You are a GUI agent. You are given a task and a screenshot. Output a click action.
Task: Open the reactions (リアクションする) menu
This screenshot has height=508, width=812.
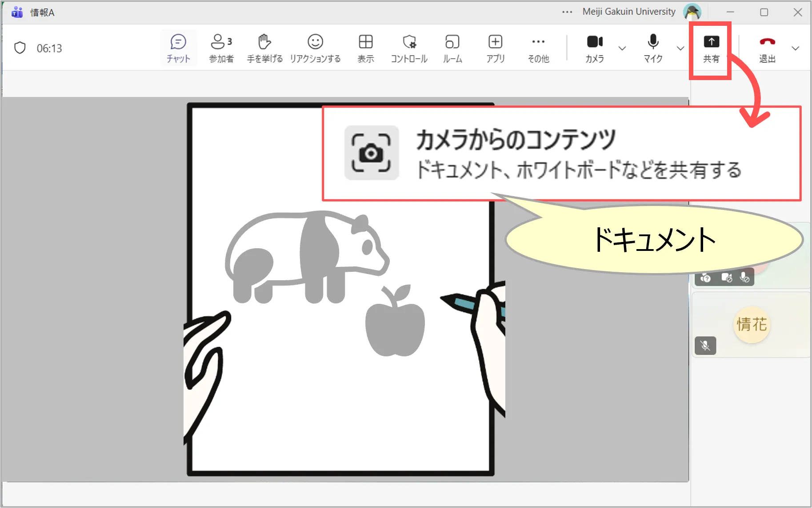(315, 48)
